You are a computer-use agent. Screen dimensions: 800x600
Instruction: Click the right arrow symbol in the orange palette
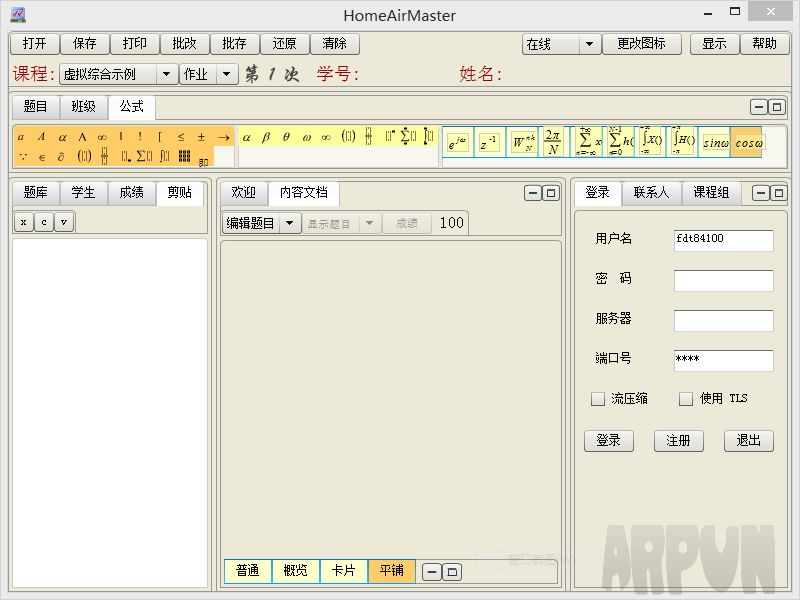pyautogui.click(x=224, y=137)
